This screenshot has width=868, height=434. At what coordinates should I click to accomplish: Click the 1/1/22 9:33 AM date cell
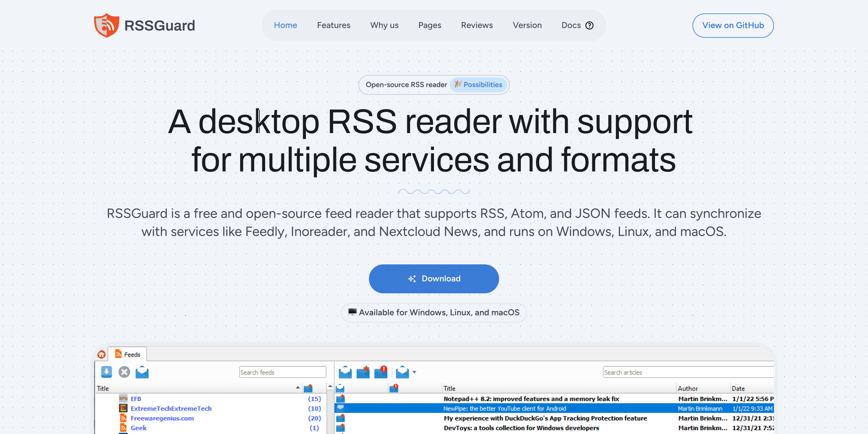(x=752, y=408)
